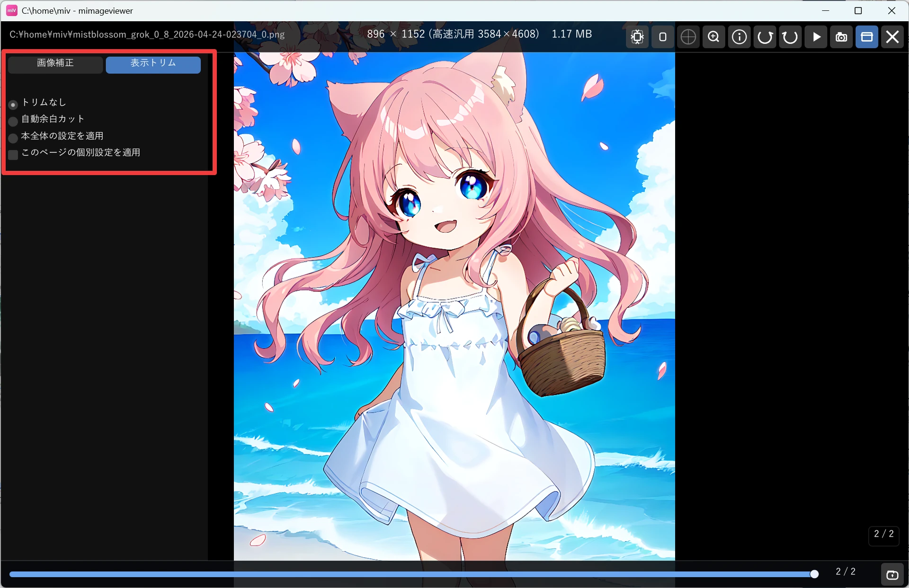Toggle the highlighted side panel icon
The height and width of the screenshot is (588, 909).
pyautogui.click(x=867, y=37)
